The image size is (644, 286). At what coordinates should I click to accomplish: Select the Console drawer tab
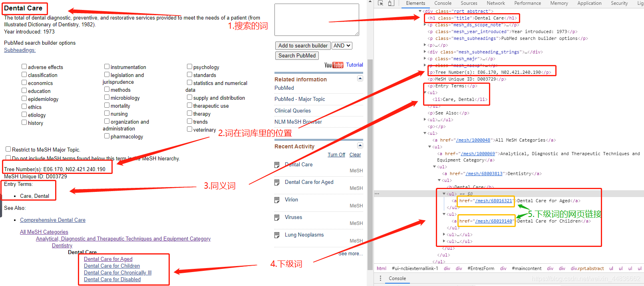[x=397, y=278]
